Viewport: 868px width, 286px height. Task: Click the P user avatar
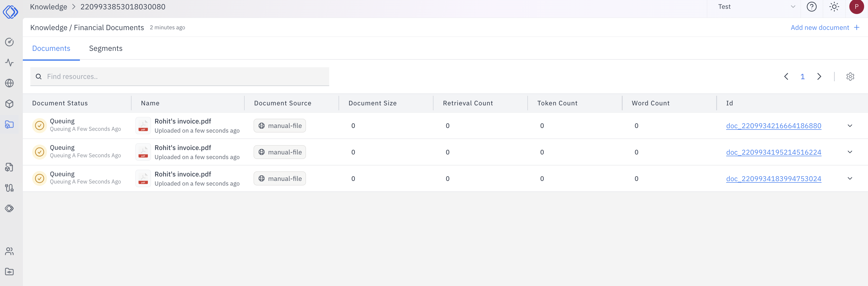tap(856, 7)
